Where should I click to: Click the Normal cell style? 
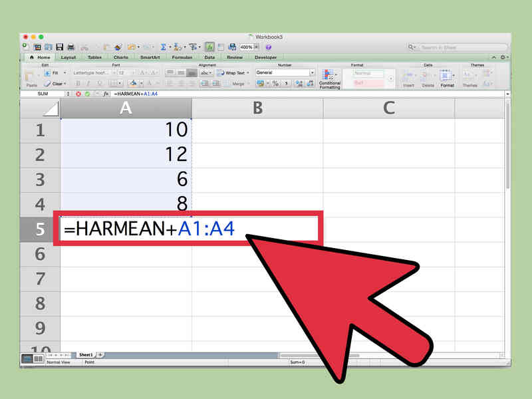click(x=368, y=73)
